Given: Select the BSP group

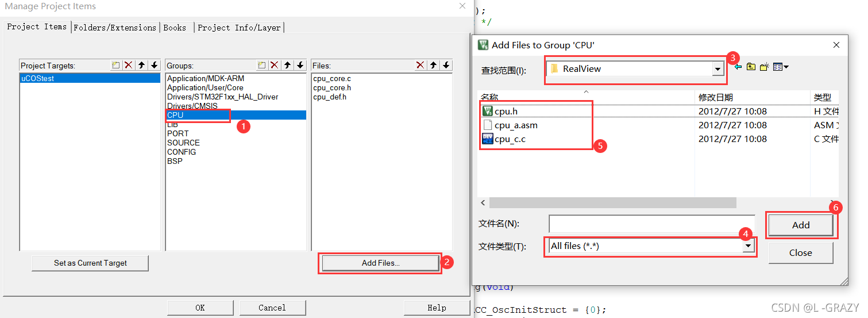Looking at the screenshot, I should 175,161.
